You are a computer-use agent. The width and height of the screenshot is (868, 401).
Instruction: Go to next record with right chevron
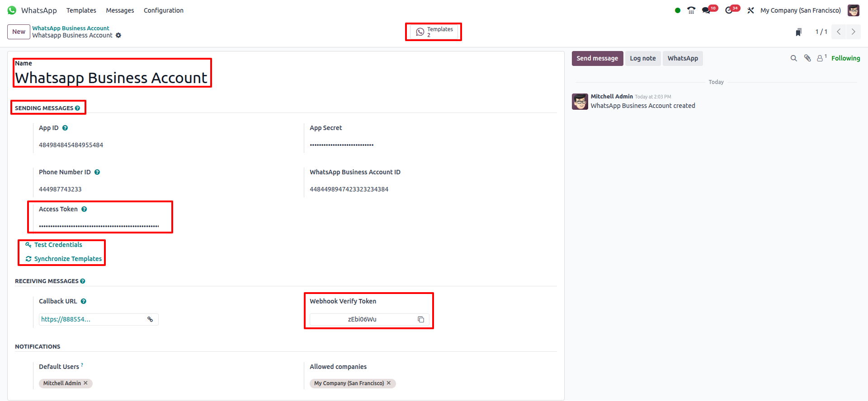[x=853, y=32]
